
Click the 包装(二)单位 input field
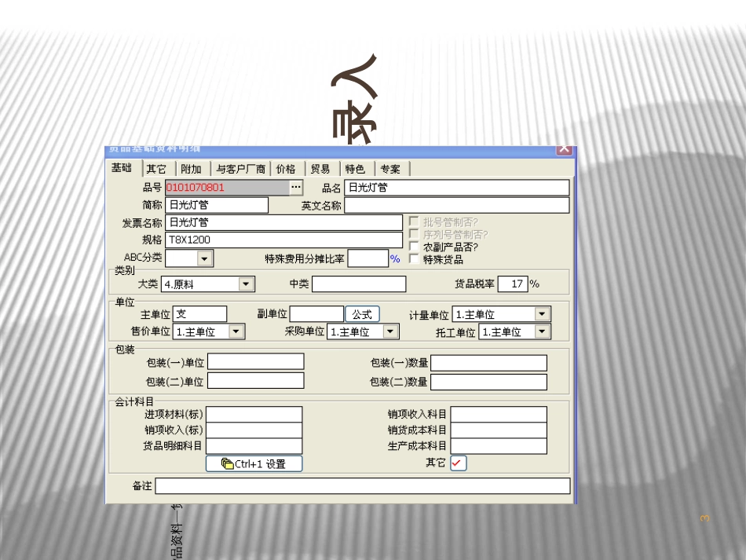tap(256, 381)
